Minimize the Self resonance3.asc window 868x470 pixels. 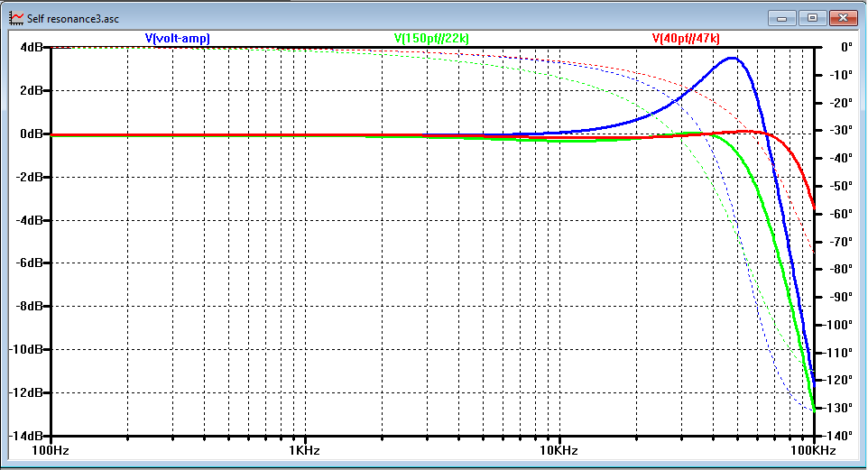(782, 18)
